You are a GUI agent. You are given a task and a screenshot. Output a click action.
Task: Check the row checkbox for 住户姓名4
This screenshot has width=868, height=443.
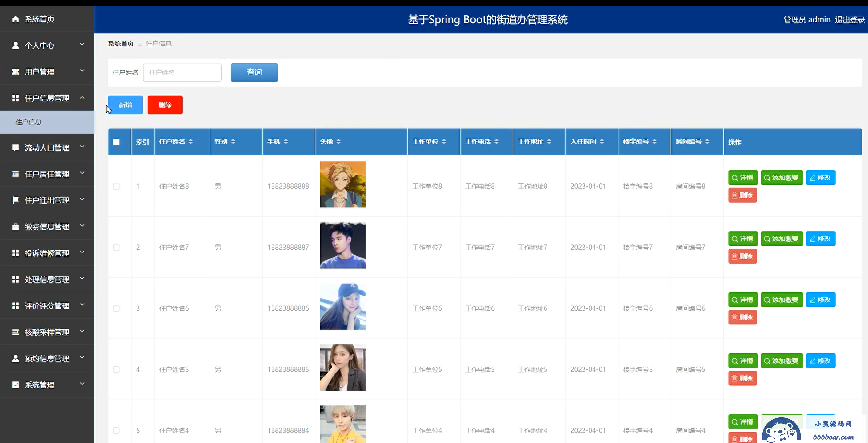[x=116, y=430]
